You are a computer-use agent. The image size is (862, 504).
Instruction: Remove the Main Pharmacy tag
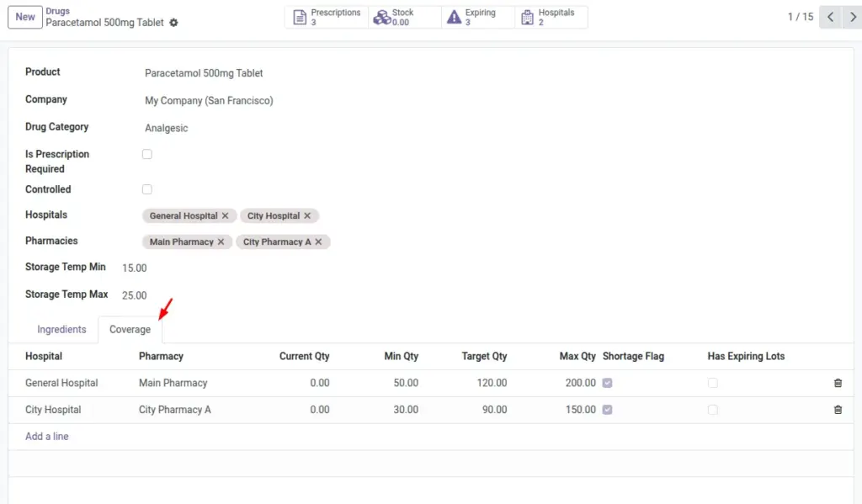221,241
